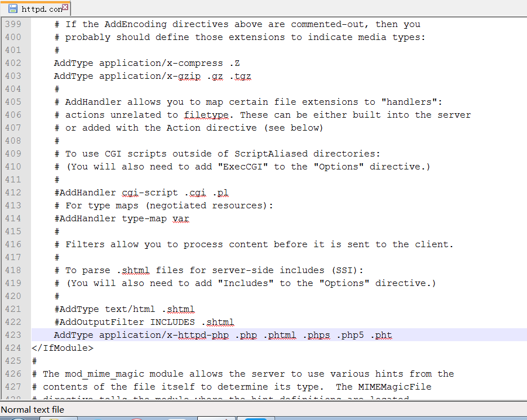The height and width of the screenshot is (420, 527).
Task: Select the httpd.conf document tab
Action: click(x=41, y=9)
